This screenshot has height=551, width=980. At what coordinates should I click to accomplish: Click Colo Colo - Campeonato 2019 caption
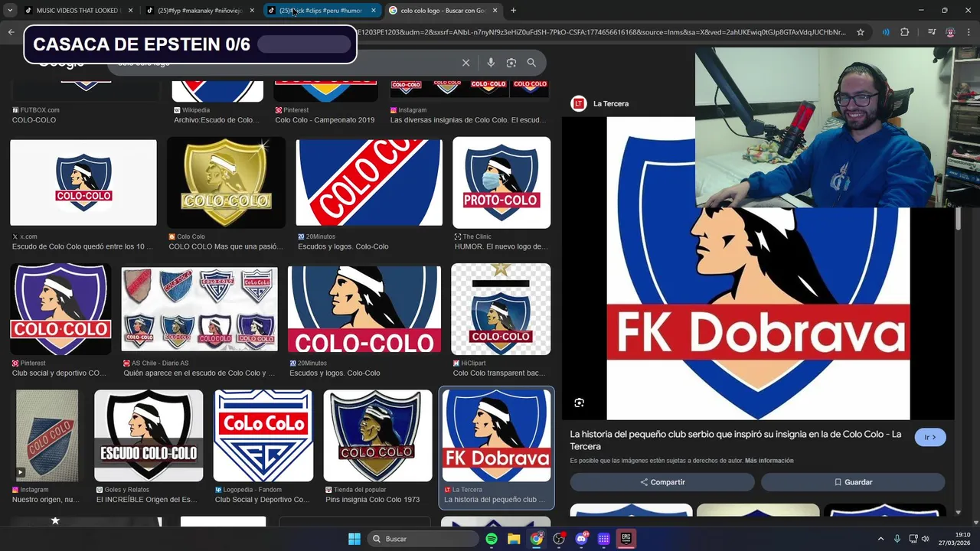(325, 119)
